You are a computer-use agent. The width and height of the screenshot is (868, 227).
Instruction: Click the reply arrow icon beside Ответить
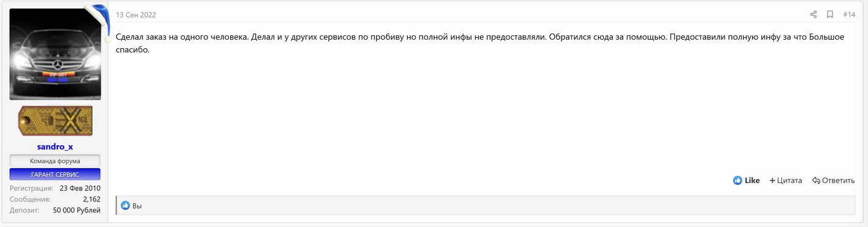click(816, 181)
